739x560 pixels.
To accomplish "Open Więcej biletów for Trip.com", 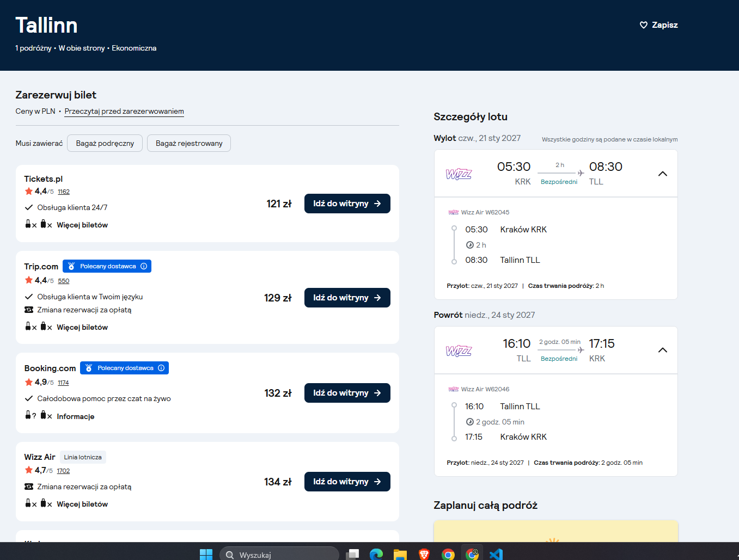I will [x=82, y=327].
